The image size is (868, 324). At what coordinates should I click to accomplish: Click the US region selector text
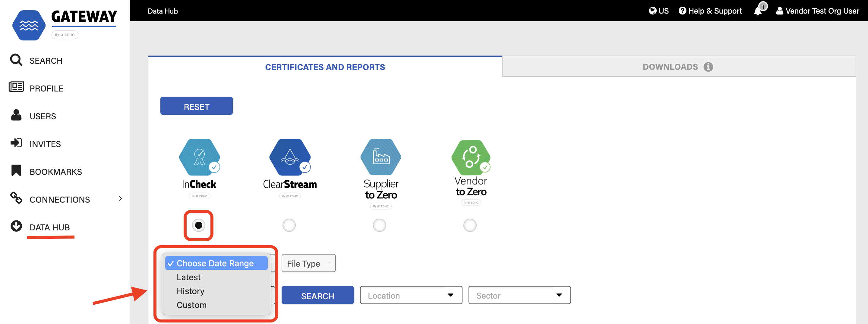point(664,11)
